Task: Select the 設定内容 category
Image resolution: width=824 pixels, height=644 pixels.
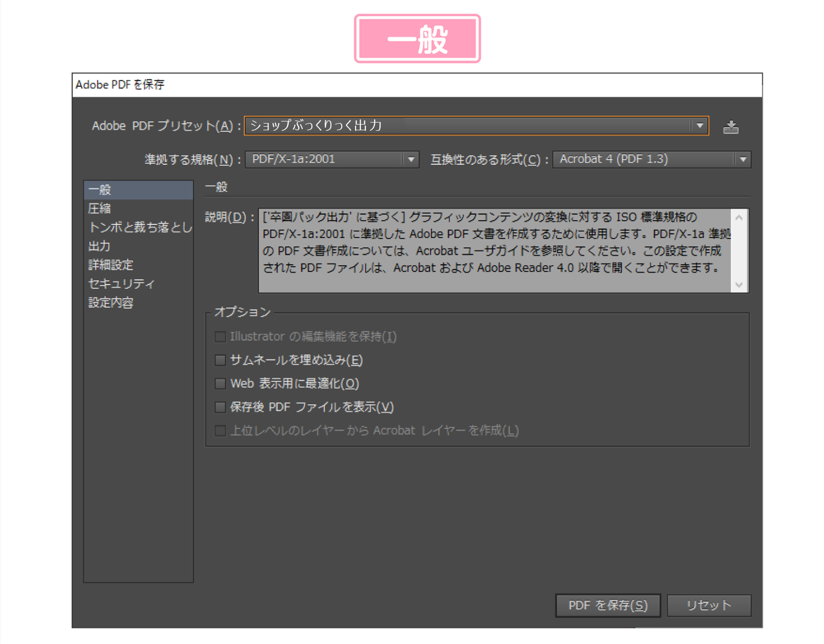Action: click(138, 303)
